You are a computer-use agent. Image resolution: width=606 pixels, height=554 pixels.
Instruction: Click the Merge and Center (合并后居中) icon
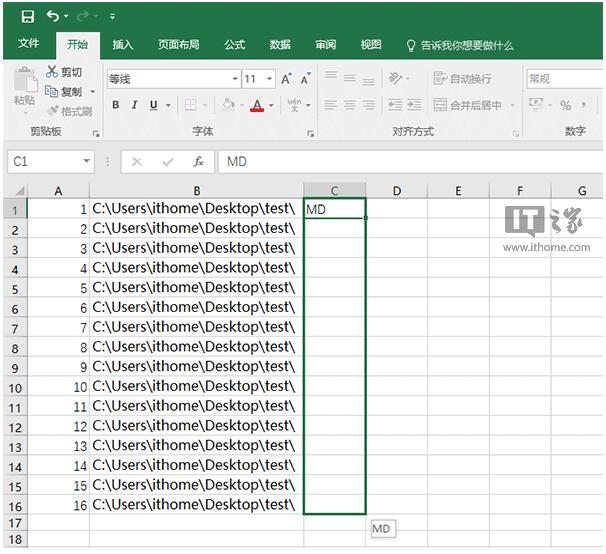pos(441,105)
